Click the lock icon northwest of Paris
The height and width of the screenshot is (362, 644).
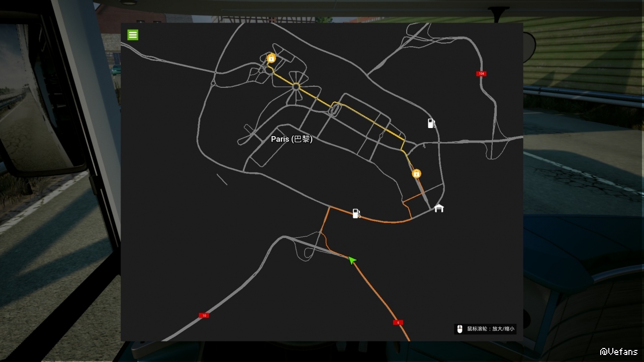click(271, 58)
